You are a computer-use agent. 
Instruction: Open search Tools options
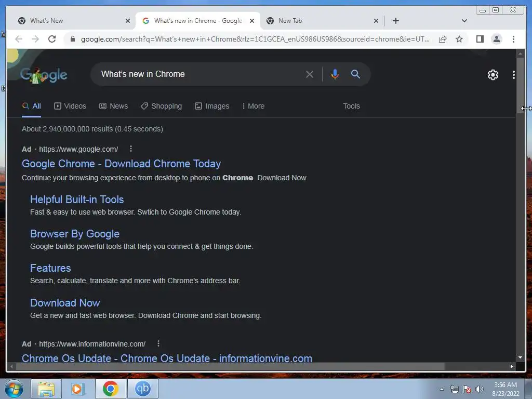[351, 106]
